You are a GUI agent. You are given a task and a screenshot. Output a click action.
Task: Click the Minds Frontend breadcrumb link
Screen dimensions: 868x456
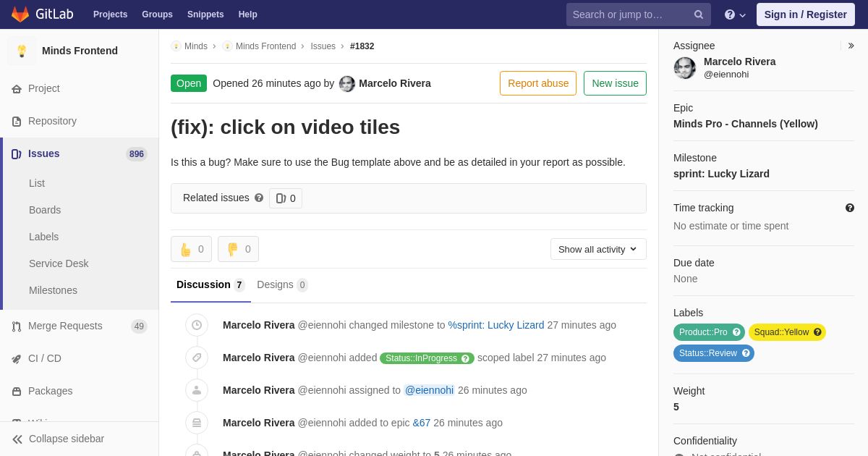click(x=265, y=46)
